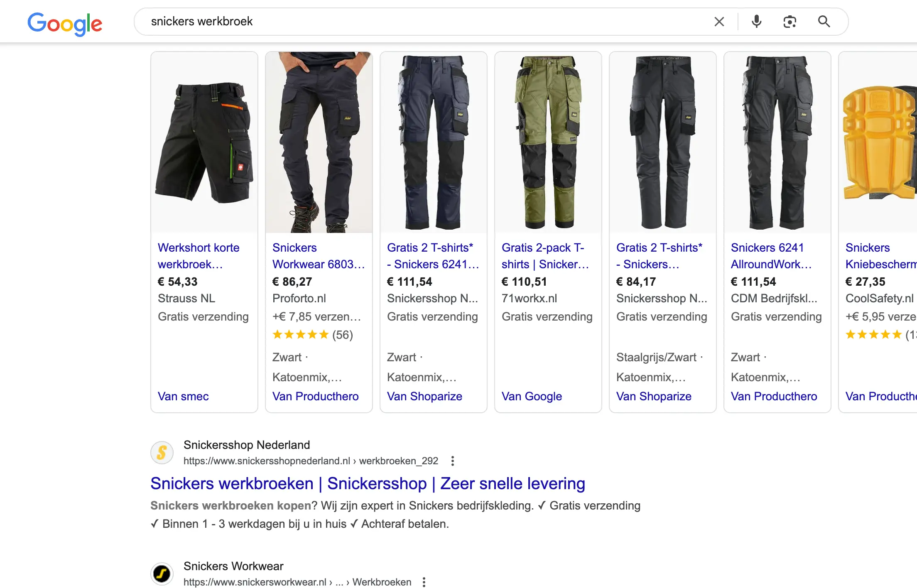The width and height of the screenshot is (917, 588).
Task: Open 'Snickers werkbroeken | Snickersshop' result title
Action: pos(368,483)
